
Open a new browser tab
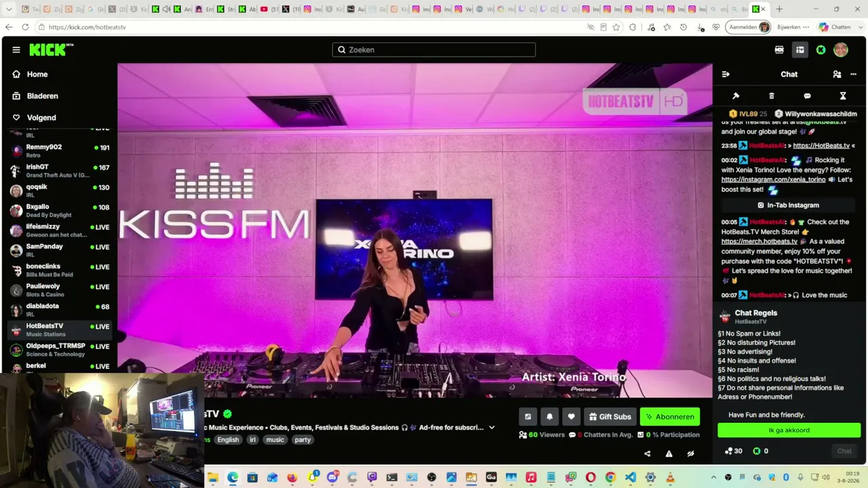pyautogui.click(x=779, y=9)
